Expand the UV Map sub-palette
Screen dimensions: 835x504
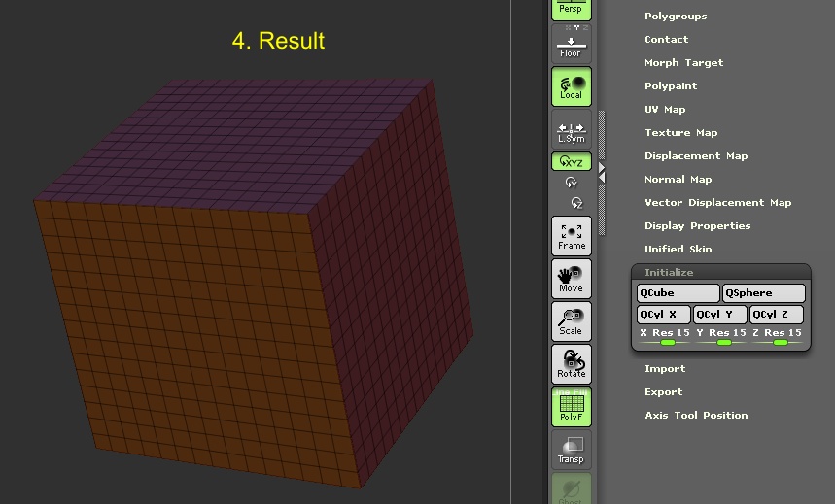click(665, 109)
